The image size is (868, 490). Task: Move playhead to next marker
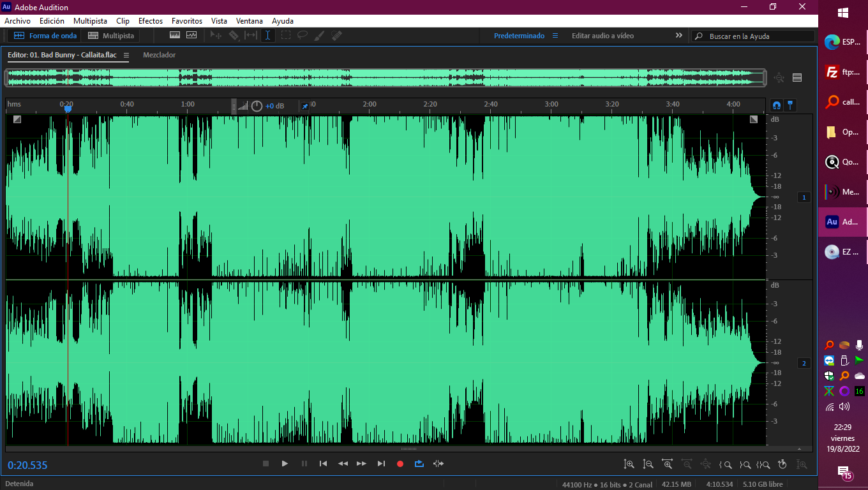[x=381, y=464]
